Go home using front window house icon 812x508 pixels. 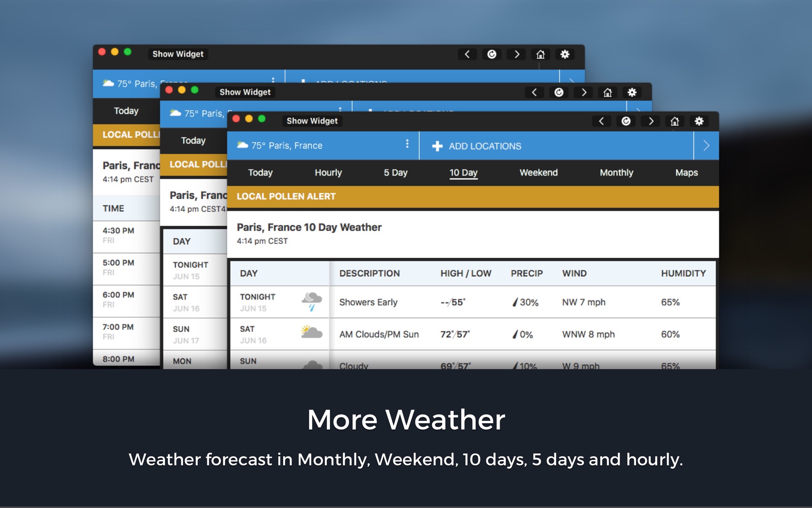pyautogui.click(x=675, y=121)
